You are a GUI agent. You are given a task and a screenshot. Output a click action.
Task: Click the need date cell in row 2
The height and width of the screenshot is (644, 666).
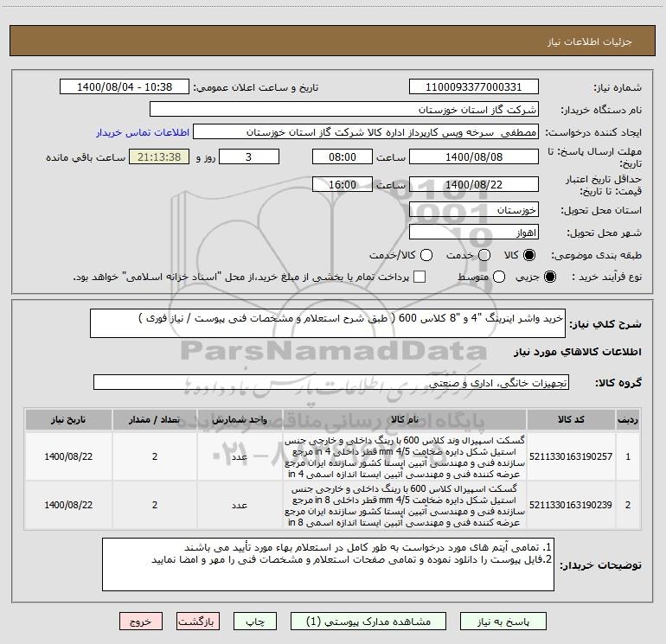click(x=68, y=505)
